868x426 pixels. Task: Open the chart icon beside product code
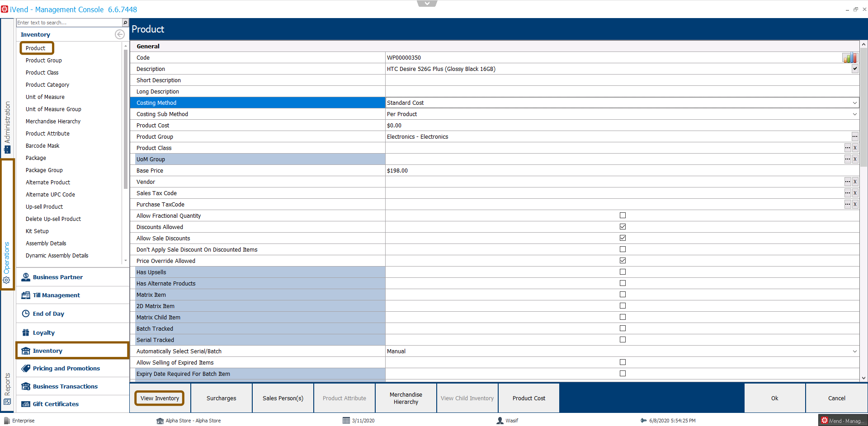[x=849, y=57]
